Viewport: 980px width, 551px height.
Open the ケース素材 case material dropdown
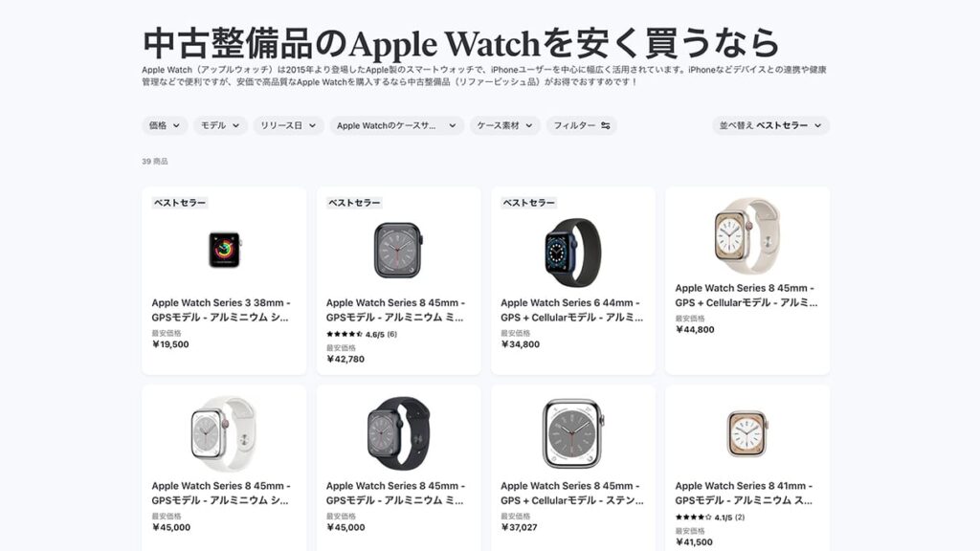coord(505,125)
